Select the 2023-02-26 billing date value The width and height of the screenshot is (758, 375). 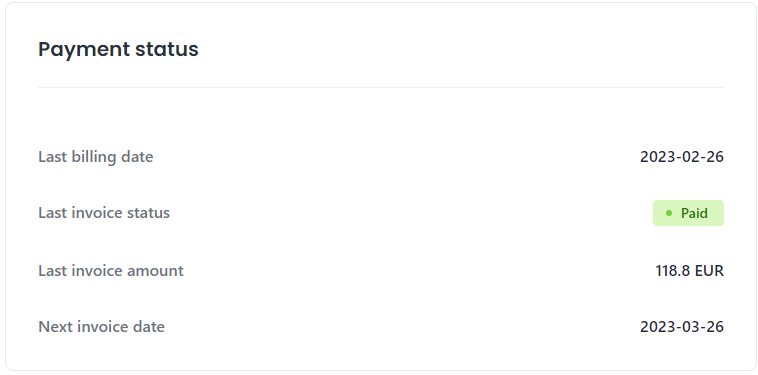682,157
